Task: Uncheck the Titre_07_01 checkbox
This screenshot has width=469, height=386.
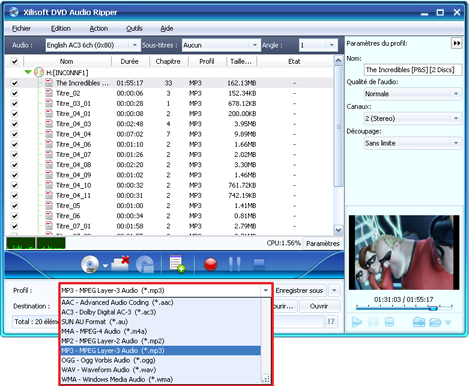Action: [14, 226]
